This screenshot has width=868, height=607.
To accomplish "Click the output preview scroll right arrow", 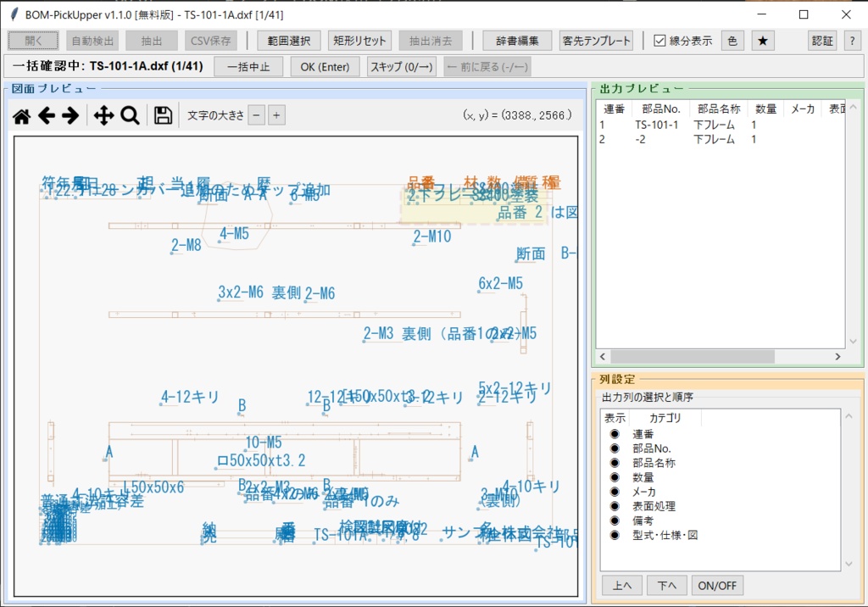I will coord(837,357).
